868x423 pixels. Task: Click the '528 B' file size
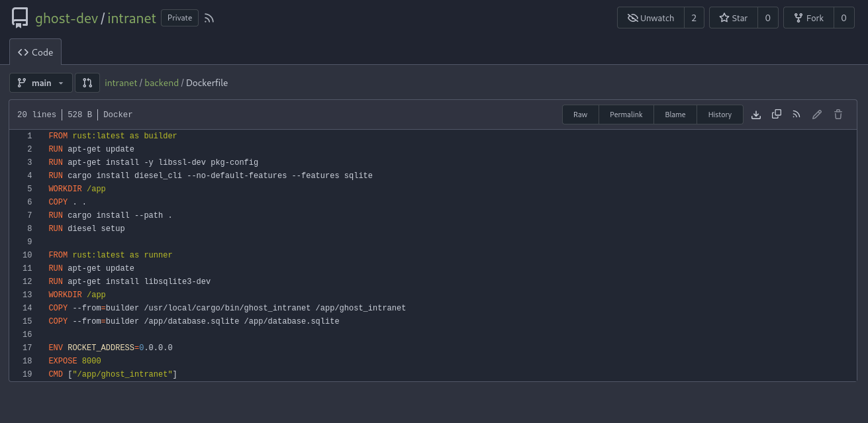(79, 115)
